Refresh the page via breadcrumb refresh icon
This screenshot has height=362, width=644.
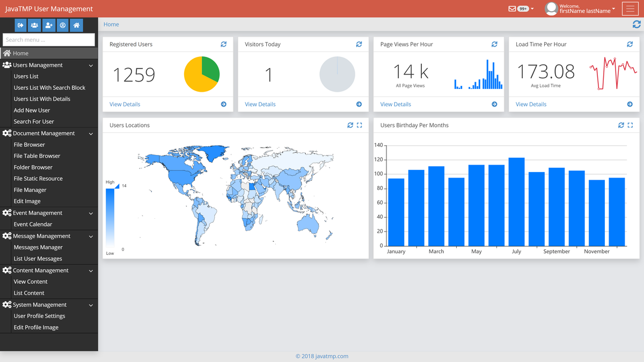637,24
